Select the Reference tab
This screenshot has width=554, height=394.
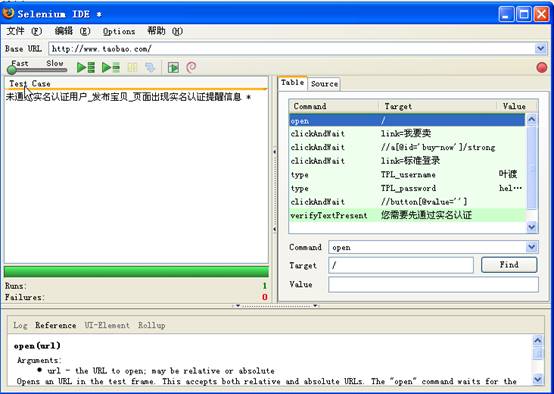click(x=55, y=325)
